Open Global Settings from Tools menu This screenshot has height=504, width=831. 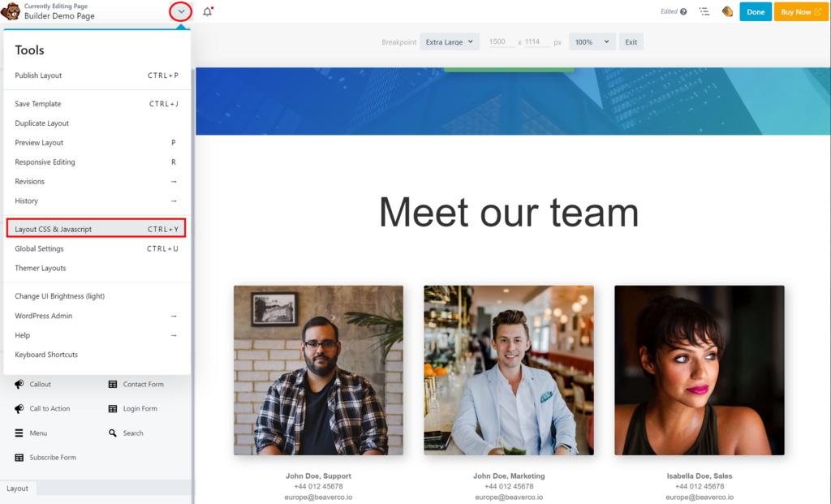tap(97, 248)
